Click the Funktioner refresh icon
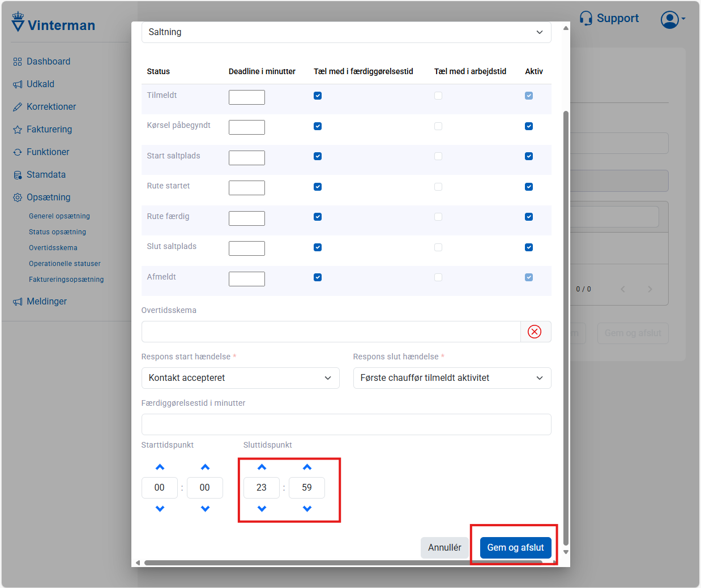 click(x=18, y=152)
